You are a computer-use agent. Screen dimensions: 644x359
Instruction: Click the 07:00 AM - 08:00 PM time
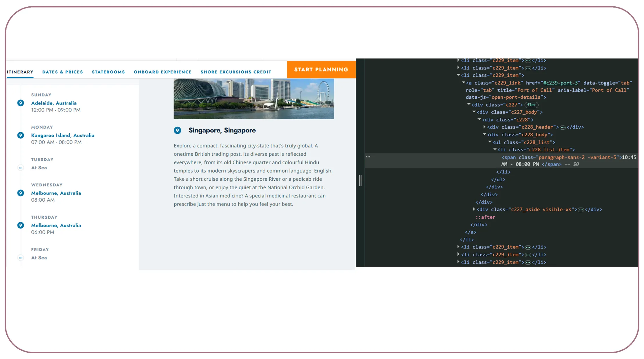click(56, 142)
